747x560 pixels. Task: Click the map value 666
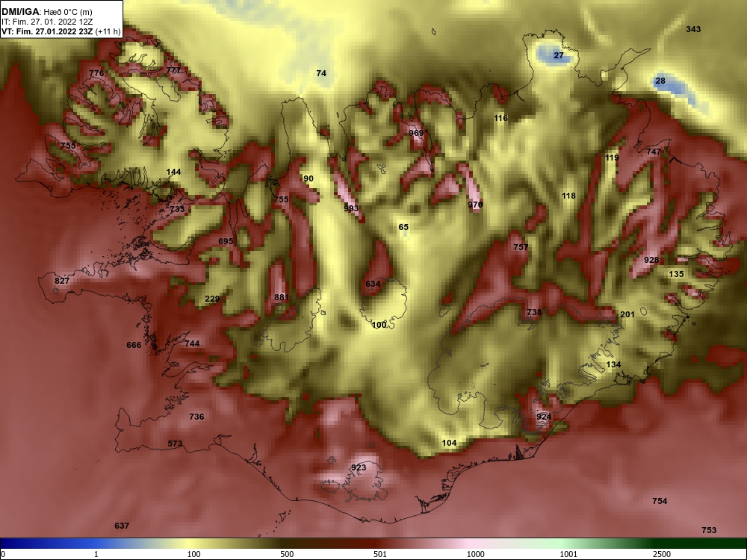pyautogui.click(x=134, y=345)
